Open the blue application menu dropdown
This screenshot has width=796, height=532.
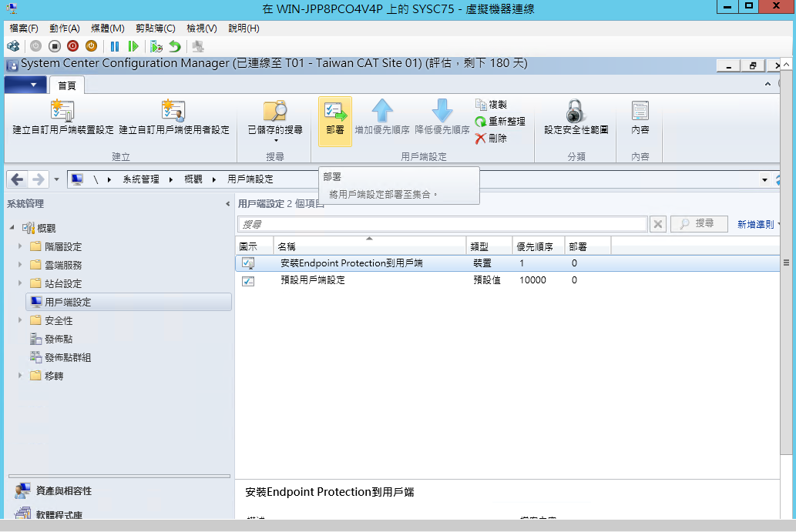[x=25, y=85]
